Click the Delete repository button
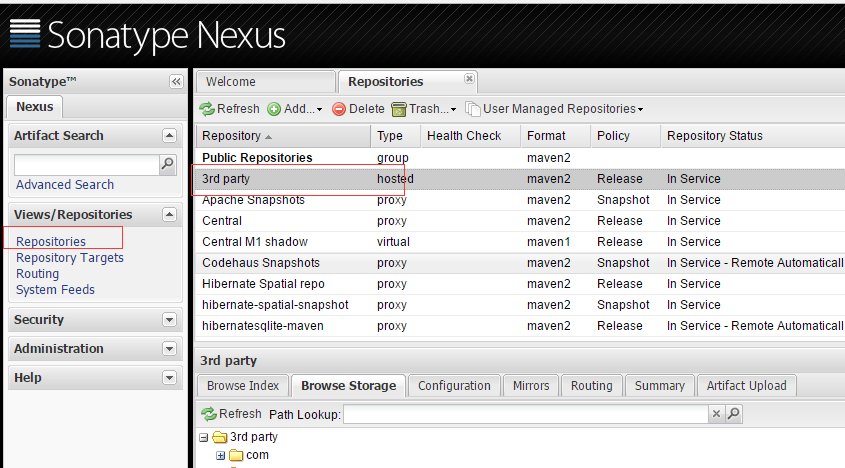 click(358, 109)
